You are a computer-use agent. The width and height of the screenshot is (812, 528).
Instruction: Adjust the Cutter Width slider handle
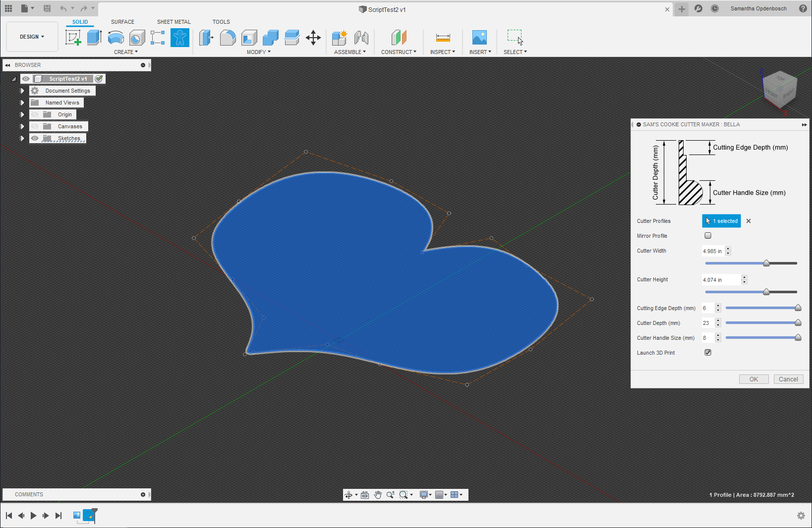(x=766, y=264)
